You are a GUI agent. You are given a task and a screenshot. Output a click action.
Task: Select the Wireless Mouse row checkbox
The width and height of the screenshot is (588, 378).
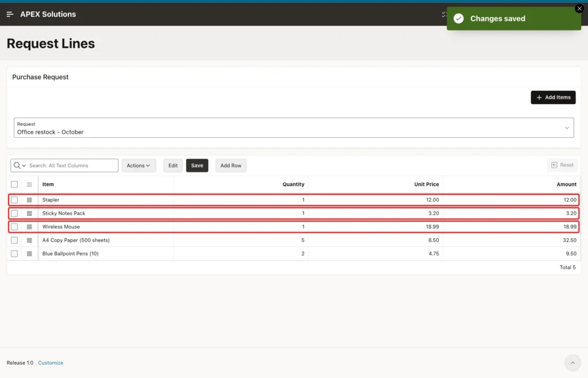pyautogui.click(x=14, y=227)
